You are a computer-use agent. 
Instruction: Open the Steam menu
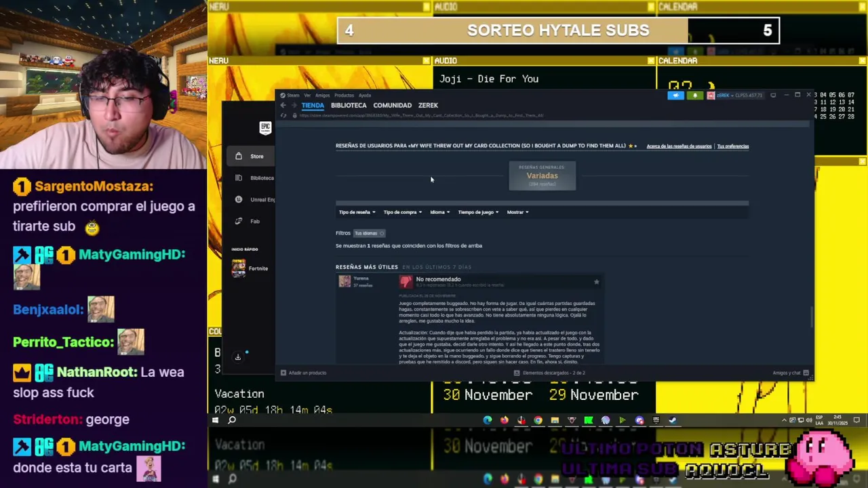pyautogui.click(x=293, y=96)
